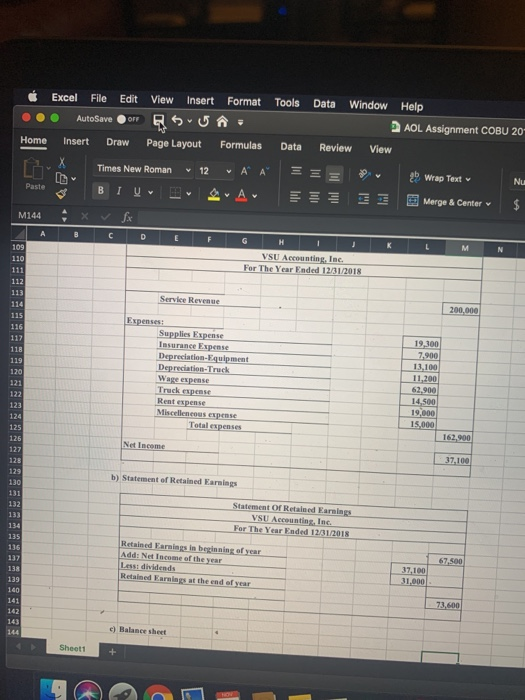The image size is (525, 700).
Task: Toggle AutoSave off switch
Action: (129, 119)
